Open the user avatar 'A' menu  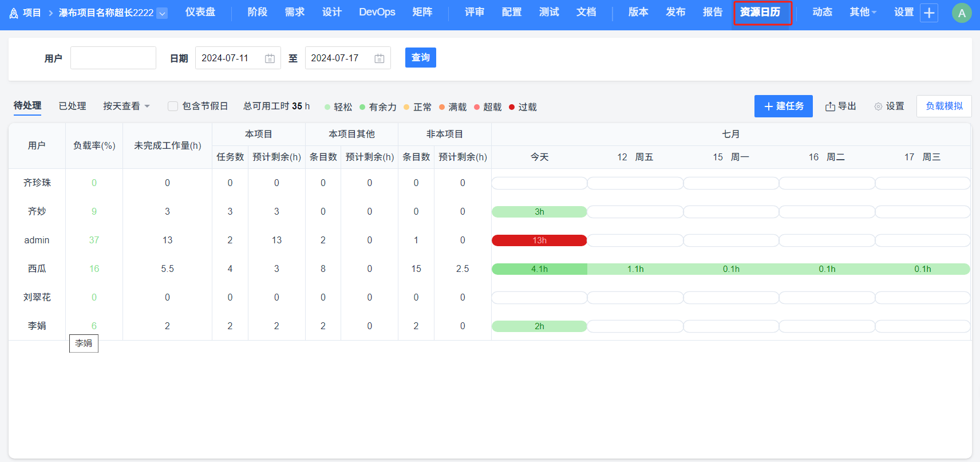(x=961, y=13)
